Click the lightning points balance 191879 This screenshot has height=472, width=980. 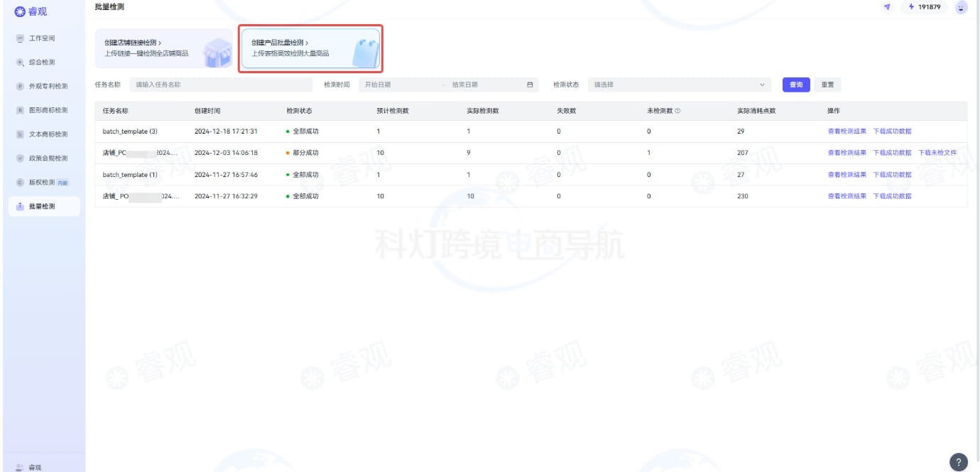click(924, 7)
